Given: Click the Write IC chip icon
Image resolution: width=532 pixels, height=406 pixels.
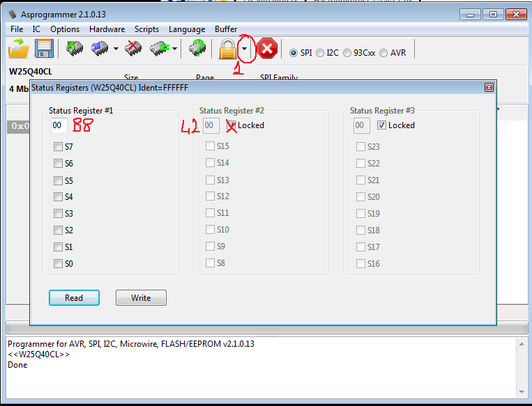Looking at the screenshot, I should tap(100, 49).
